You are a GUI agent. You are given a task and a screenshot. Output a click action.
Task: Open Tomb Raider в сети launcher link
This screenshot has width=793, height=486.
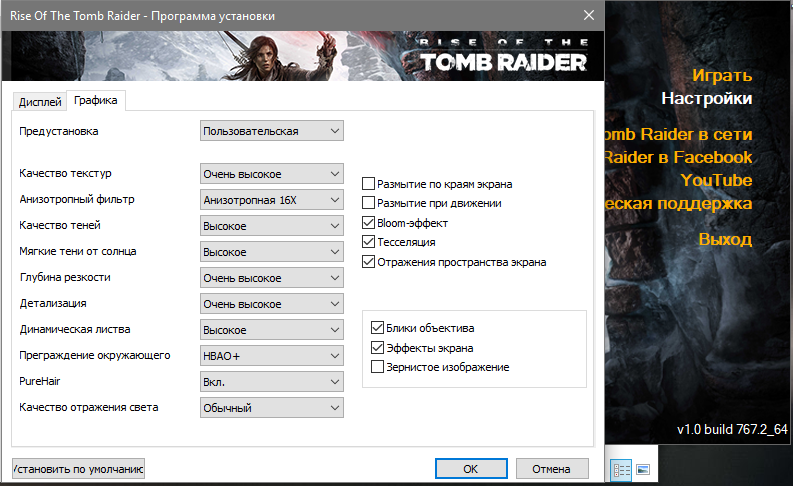click(x=679, y=134)
